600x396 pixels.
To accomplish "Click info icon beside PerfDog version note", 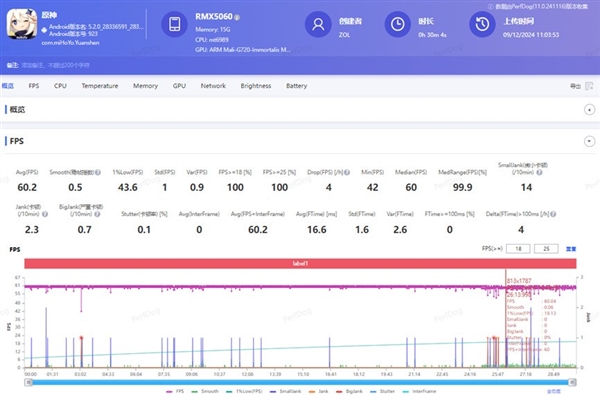I will (491, 7).
